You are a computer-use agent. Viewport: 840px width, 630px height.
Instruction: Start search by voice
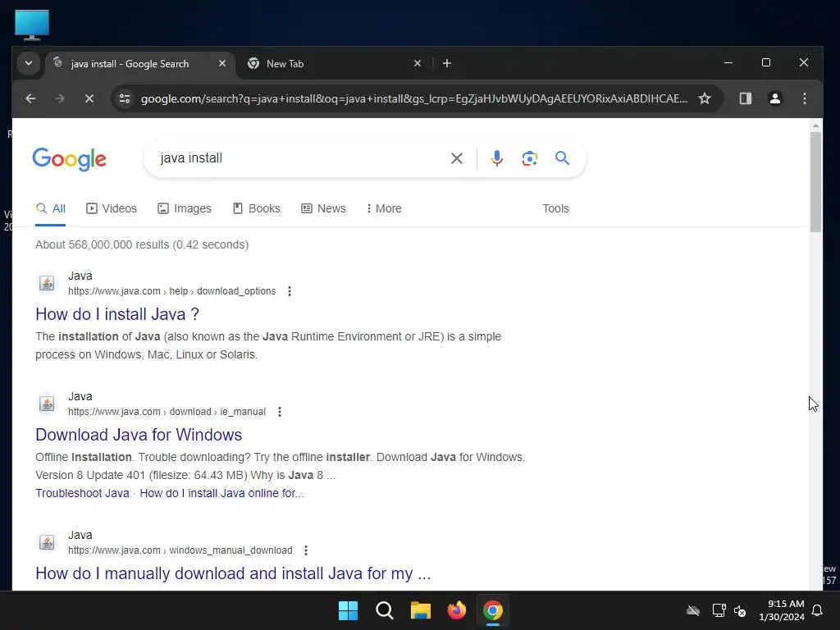(x=496, y=158)
